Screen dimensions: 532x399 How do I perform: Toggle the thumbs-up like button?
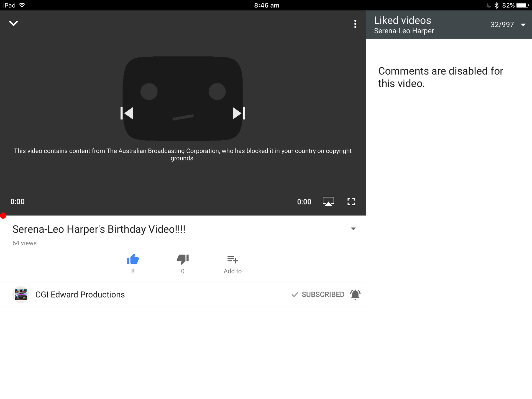pyautogui.click(x=133, y=259)
